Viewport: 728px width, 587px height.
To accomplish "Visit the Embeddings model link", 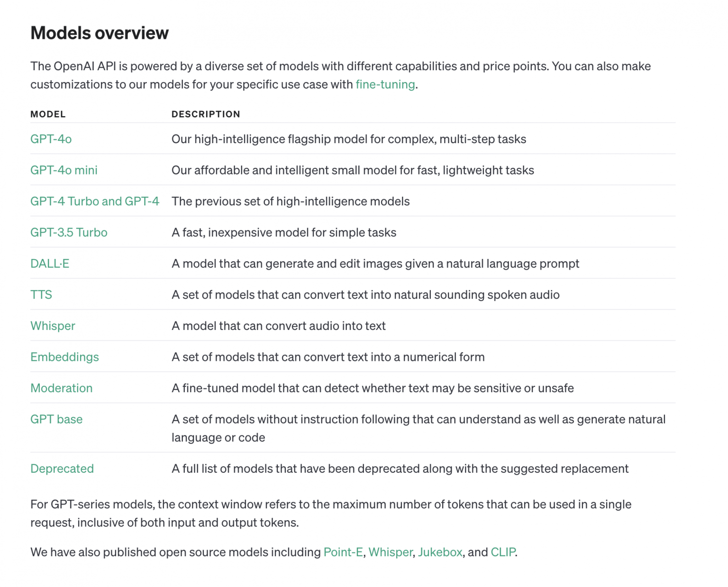I will (64, 357).
